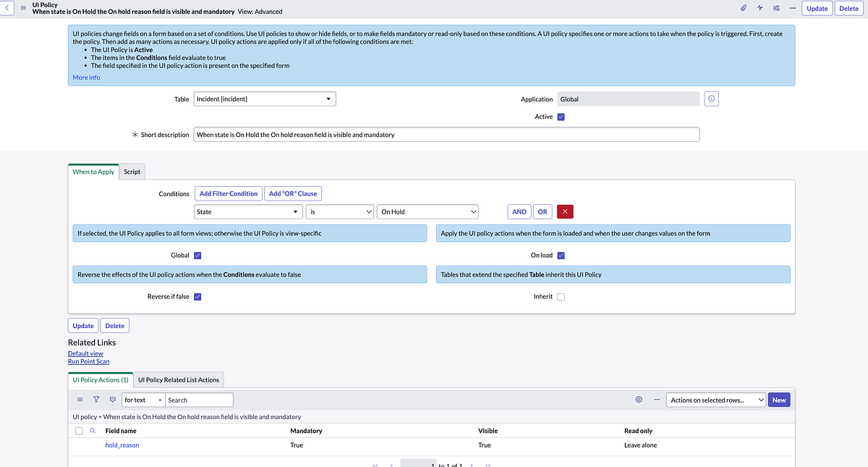Open the Actions on selected rows dropdown

[715, 399]
